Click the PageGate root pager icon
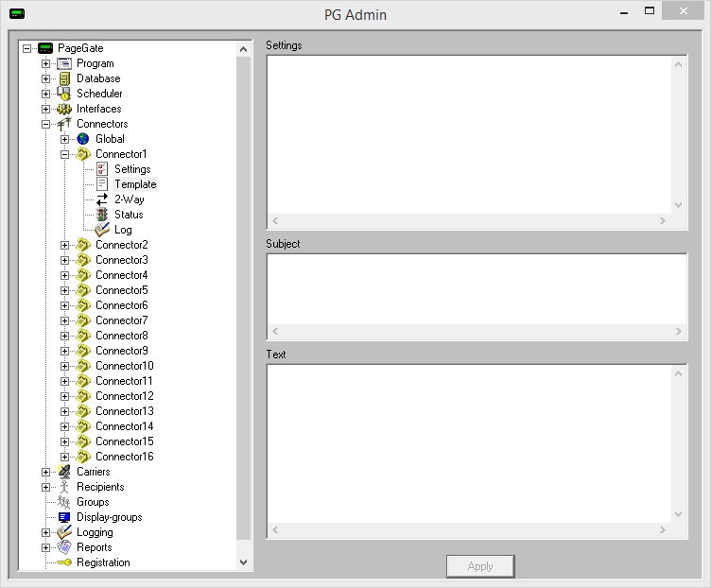Screen dimensions: 711x588 point(45,48)
